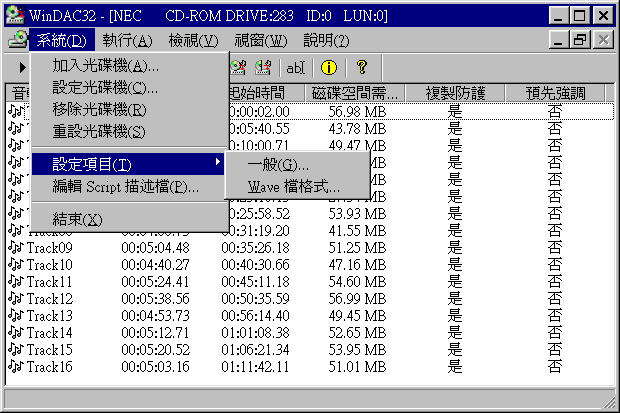This screenshot has width=620, height=413.
Task: Sort by 預先強調 column header
Action: point(555,93)
